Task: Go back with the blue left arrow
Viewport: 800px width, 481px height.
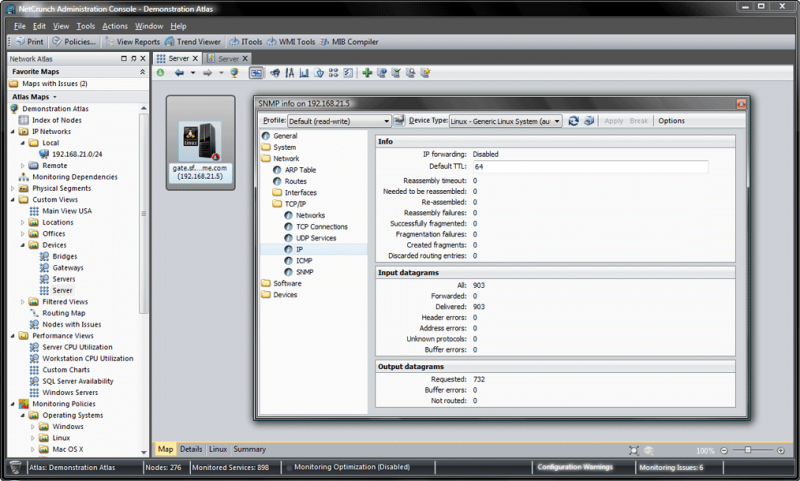Action: click(x=179, y=73)
